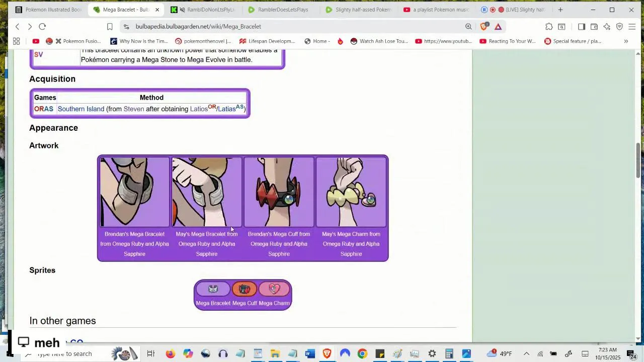Open the browser hamburger menu
Viewport: 644px width, 362px height.
[x=632, y=27]
